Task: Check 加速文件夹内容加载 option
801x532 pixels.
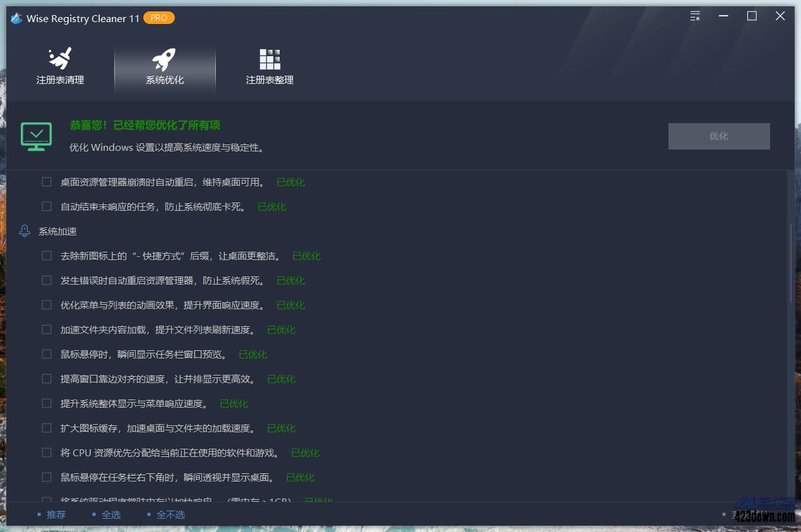Action: (47, 329)
